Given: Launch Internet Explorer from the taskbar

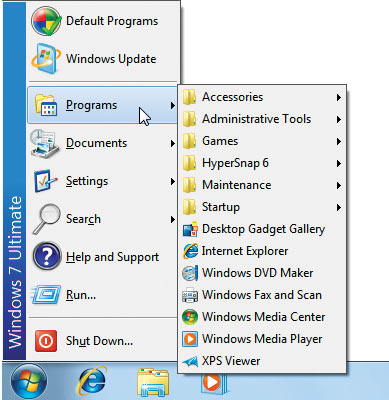Looking at the screenshot, I should (92, 381).
